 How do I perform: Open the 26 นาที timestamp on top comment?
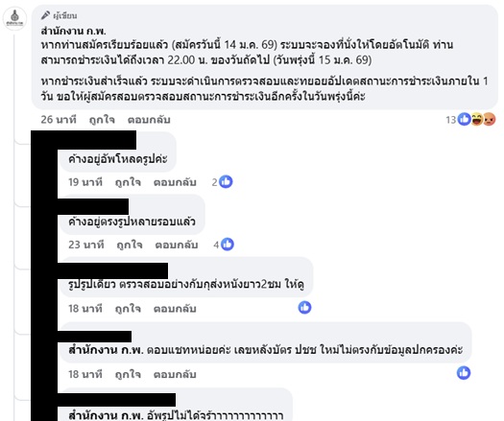[x=59, y=120]
